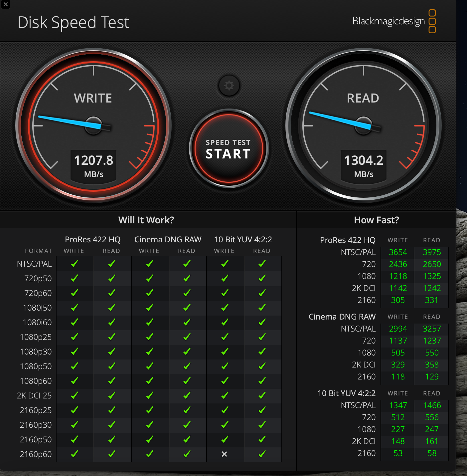The width and height of the screenshot is (467, 476).
Task: Click the 10 Bit YUV 2160 write value 53
Action: tap(398, 453)
